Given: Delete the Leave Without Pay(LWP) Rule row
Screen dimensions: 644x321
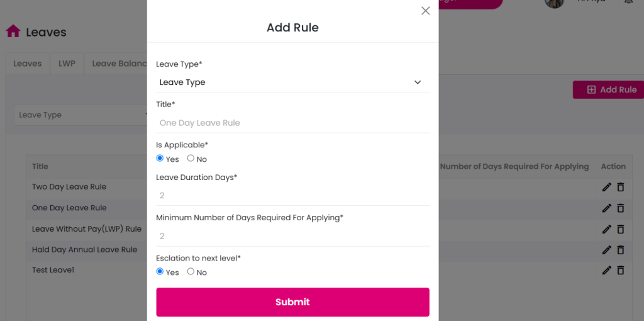Looking at the screenshot, I should (621, 229).
